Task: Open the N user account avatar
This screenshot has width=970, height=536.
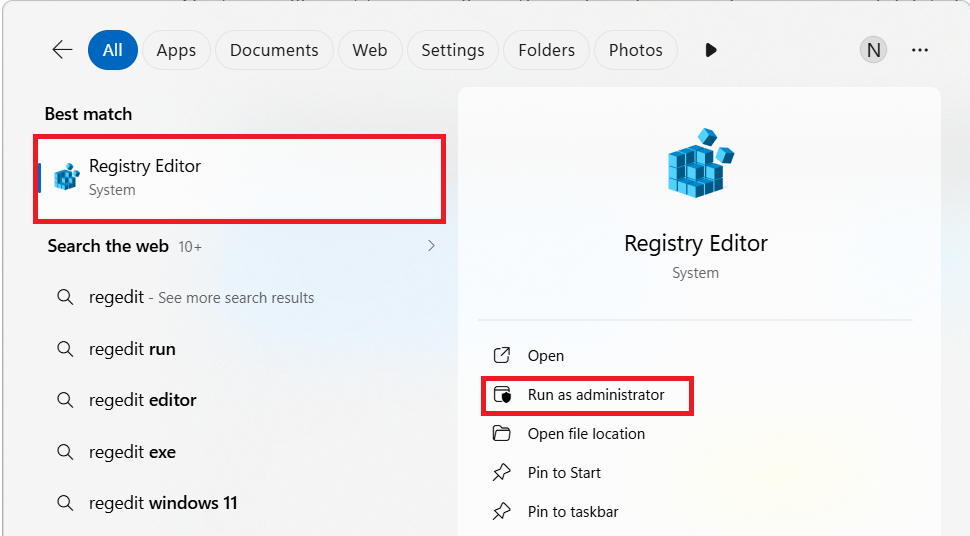Action: (873, 50)
